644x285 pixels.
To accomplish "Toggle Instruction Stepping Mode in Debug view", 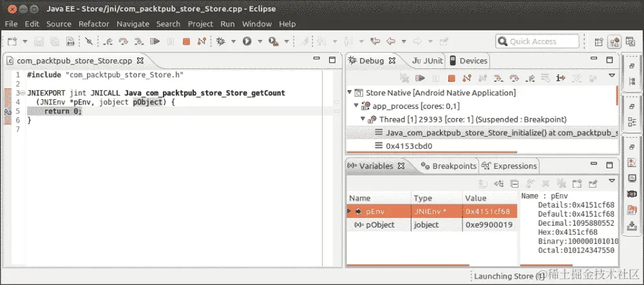I will point(561,78).
